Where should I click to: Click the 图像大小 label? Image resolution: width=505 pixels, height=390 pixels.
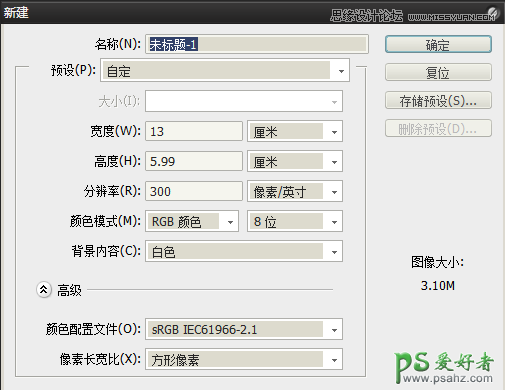437,262
